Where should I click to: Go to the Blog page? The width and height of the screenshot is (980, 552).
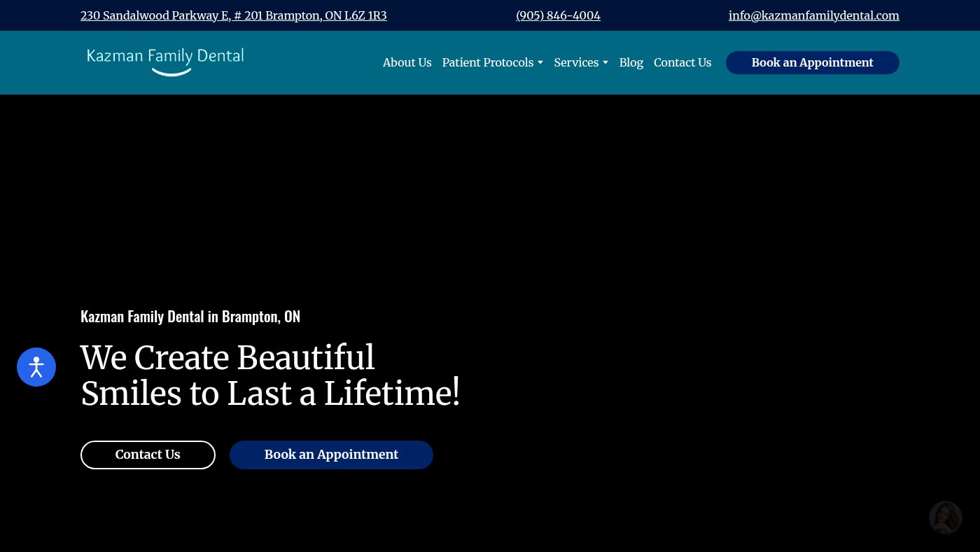[x=631, y=62]
